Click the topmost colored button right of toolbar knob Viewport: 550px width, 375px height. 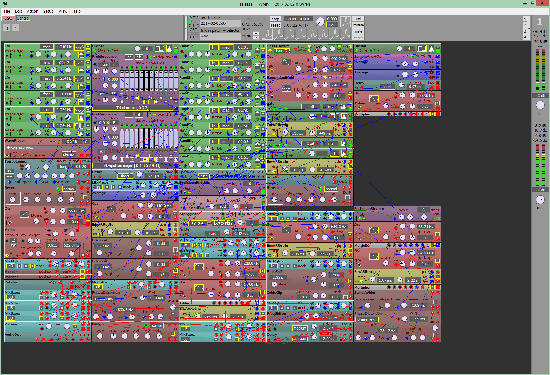[x=358, y=19]
